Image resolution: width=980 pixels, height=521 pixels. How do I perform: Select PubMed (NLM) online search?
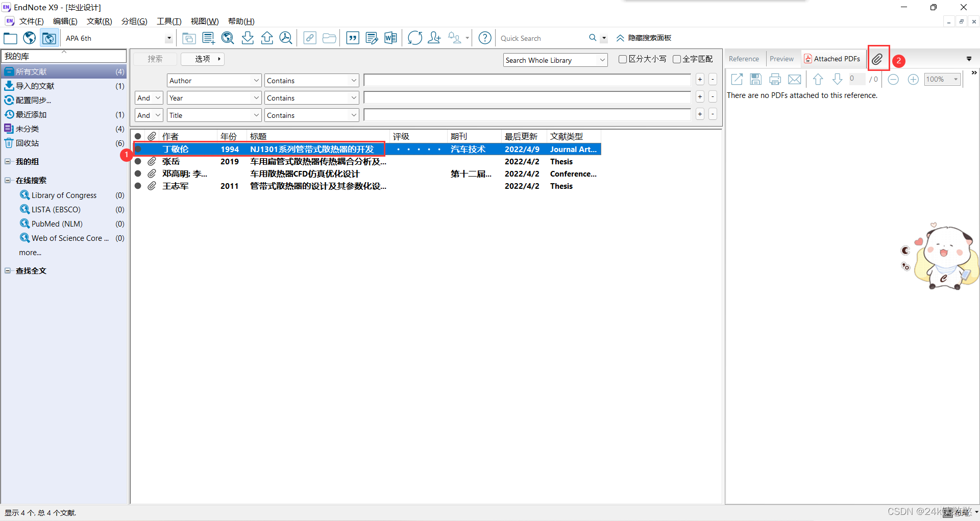click(x=57, y=224)
